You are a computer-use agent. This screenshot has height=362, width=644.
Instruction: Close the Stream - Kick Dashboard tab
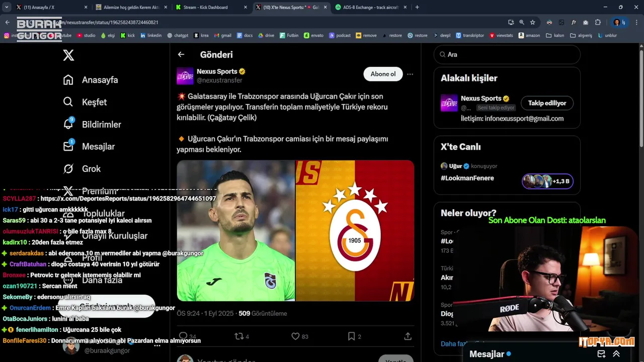pos(246,8)
